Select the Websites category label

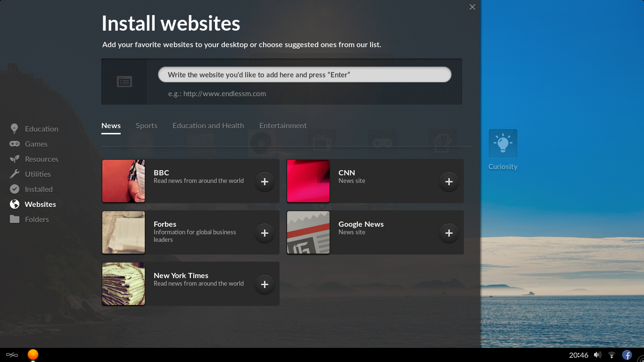click(x=40, y=204)
